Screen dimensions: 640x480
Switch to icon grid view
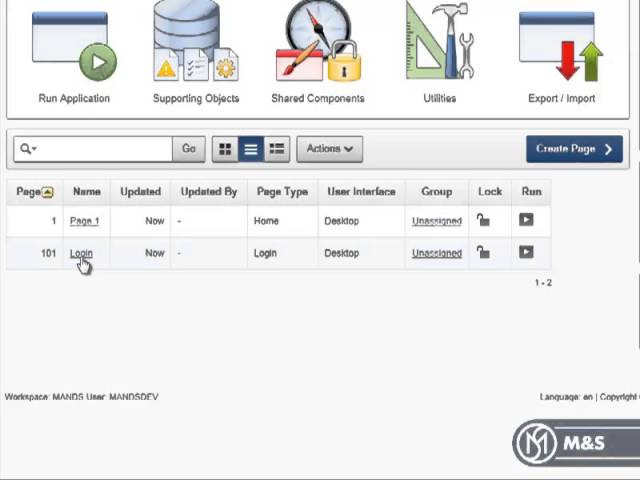[x=225, y=149]
